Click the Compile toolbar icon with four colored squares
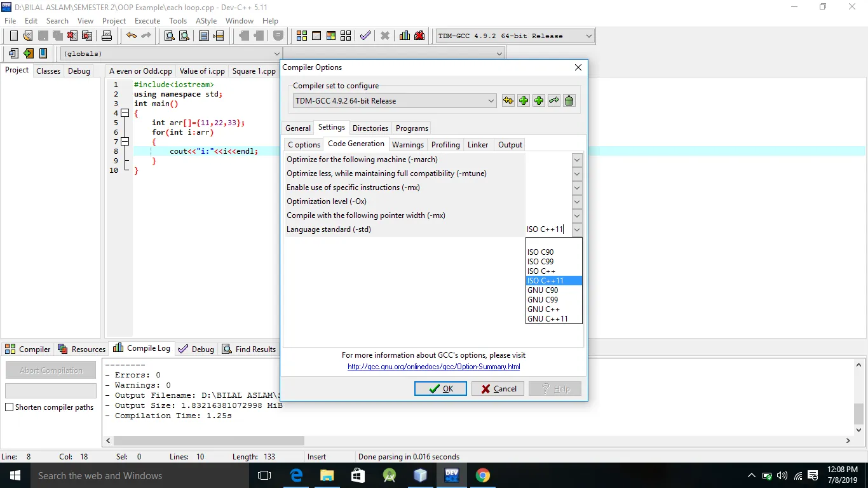 click(x=302, y=36)
